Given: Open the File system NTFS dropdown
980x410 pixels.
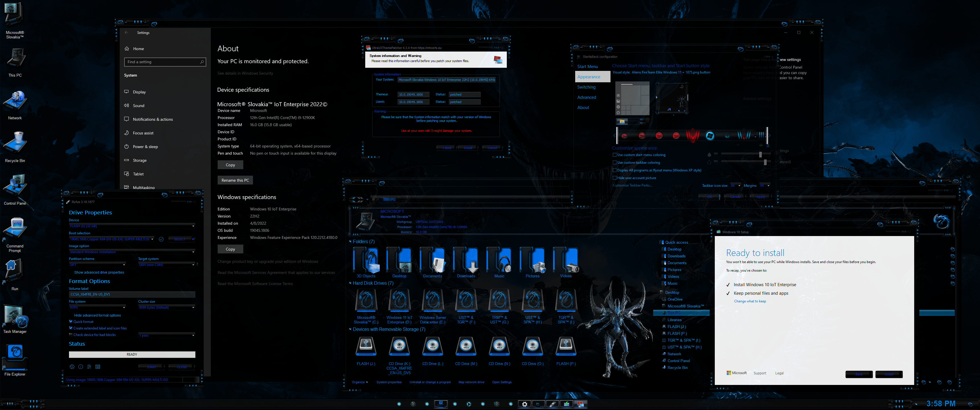Looking at the screenshot, I should [x=97, y=307].
